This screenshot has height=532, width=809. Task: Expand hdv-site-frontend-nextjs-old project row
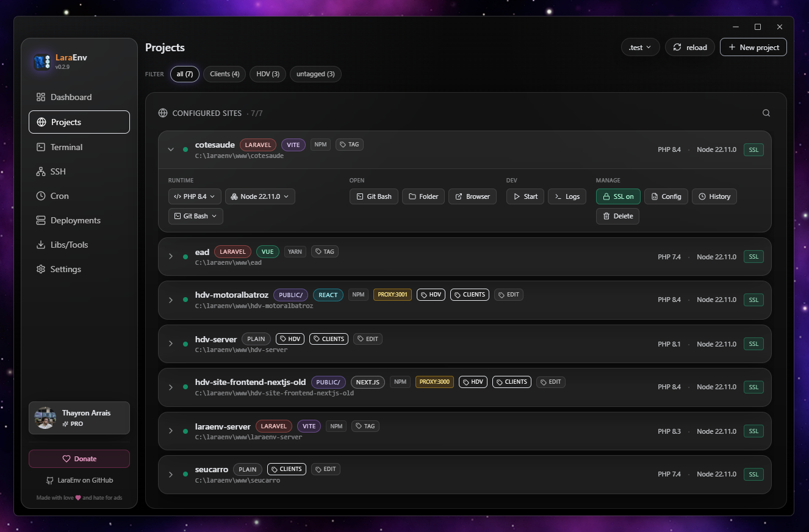pyautogui.click(x=171, y=387)
